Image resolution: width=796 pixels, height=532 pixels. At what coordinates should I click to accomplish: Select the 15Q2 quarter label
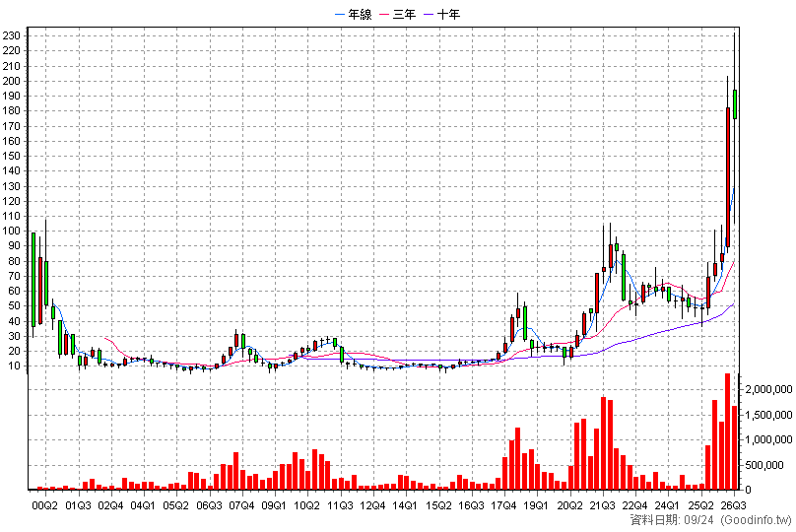(x=438, y=505)
